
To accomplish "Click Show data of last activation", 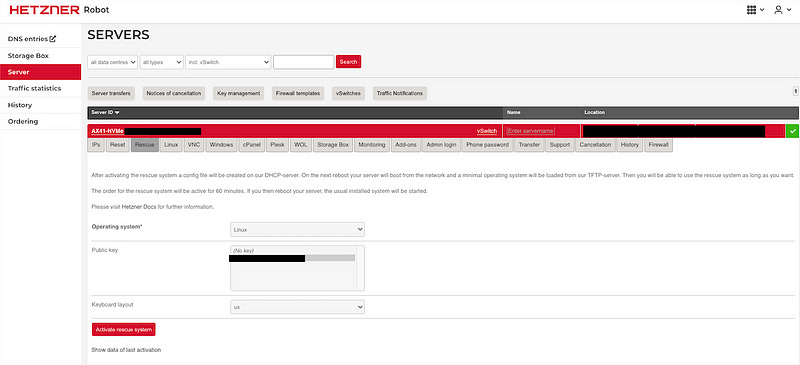I will [126, 350].
